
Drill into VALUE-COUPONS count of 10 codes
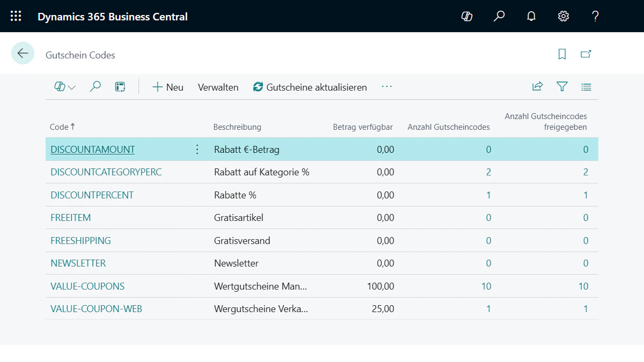pyautogui.click(x=486, y=286)
